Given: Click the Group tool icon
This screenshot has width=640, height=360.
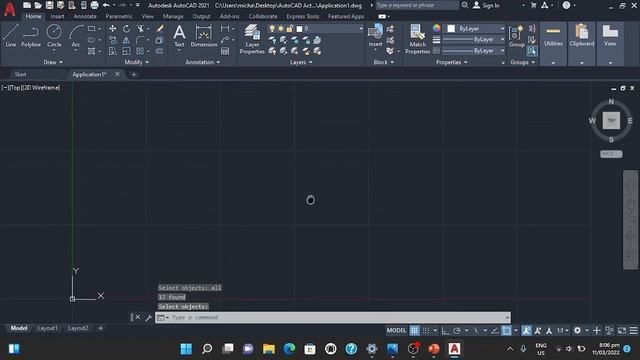Looking at the screenshot, I should tap(517, 36).
